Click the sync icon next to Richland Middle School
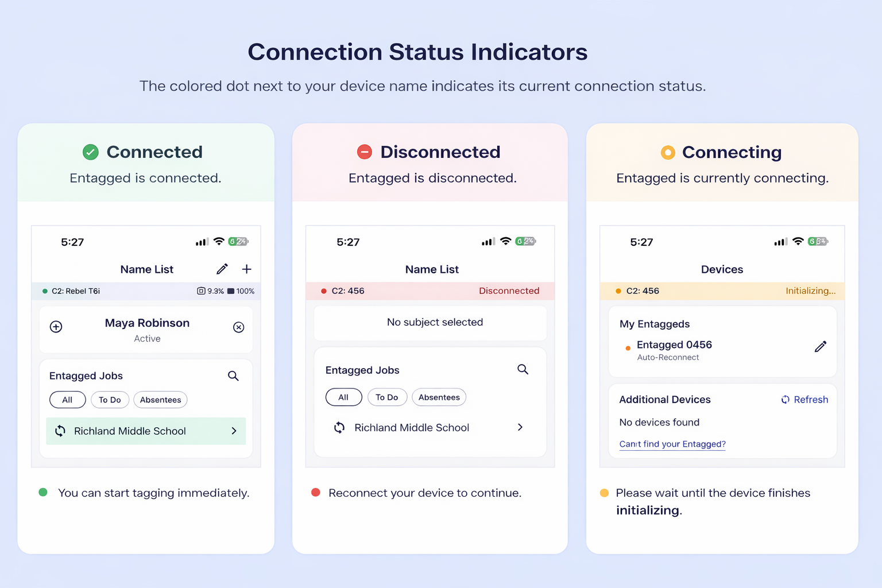The width and height of the screenshot is (882, 588). coord(60,431)
